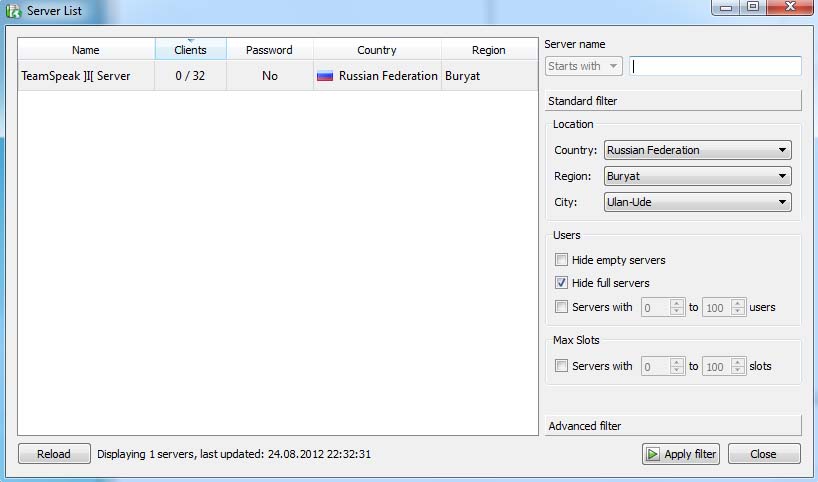The width and height of the screenshot is (818, 482).
Task: Uncheck Hide full servers
Action: point(561,283)
